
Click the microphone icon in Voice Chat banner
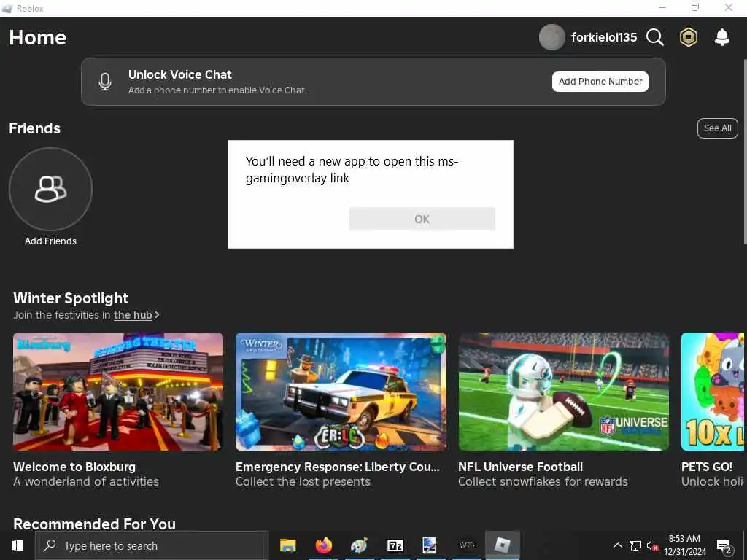point(105,82)
